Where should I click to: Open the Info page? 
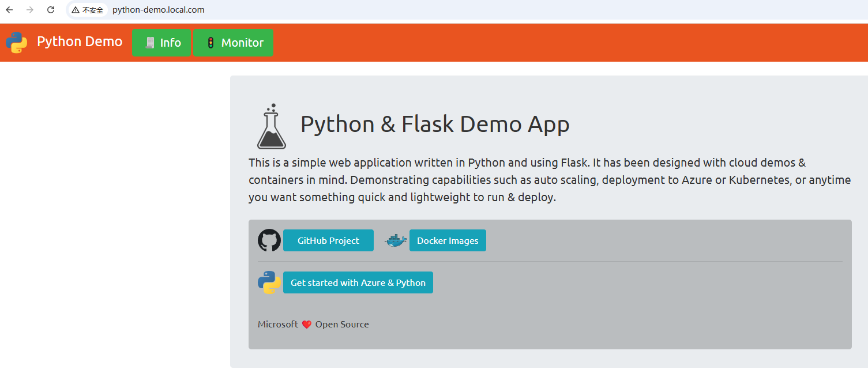tap(161, 43)
